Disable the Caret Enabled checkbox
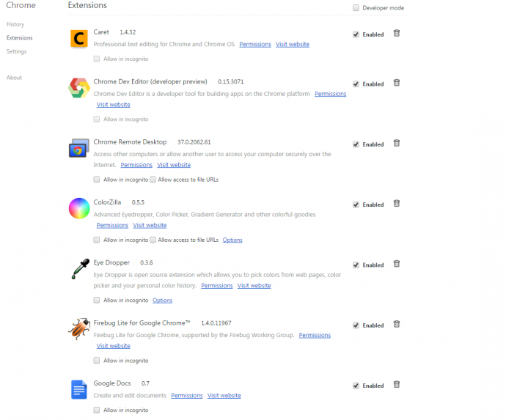This screenshot has width=506, height=420. 356,34
